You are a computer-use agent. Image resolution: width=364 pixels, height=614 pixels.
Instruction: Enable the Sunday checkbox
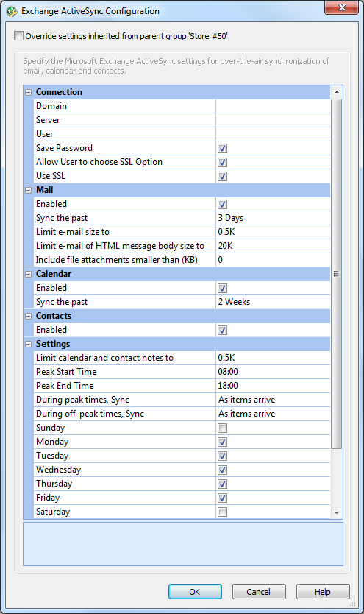pyautogui.click(x=223, y=428)
